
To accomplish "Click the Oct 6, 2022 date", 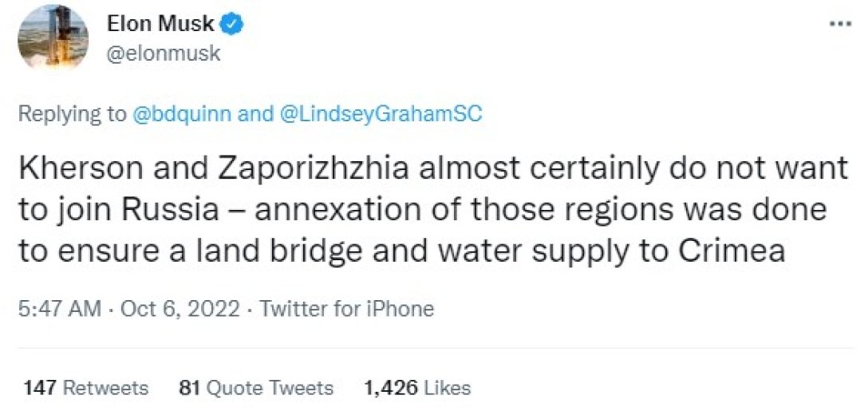I will pyautogui.click(x=180, y=309).
